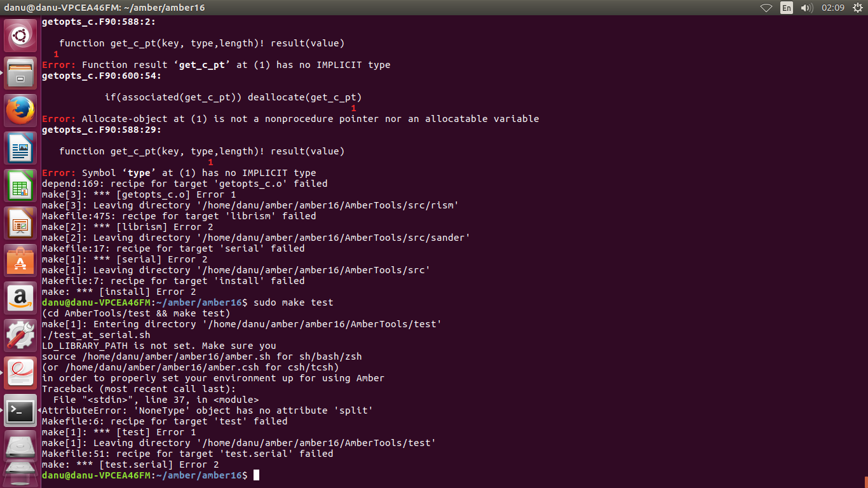Open the power session gear menu
Viewport: 868px width, 488px height.
click(857, 8)
